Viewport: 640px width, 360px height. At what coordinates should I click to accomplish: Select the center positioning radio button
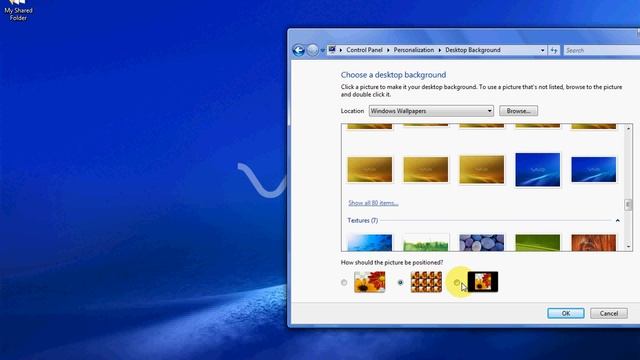click(457, 282)
